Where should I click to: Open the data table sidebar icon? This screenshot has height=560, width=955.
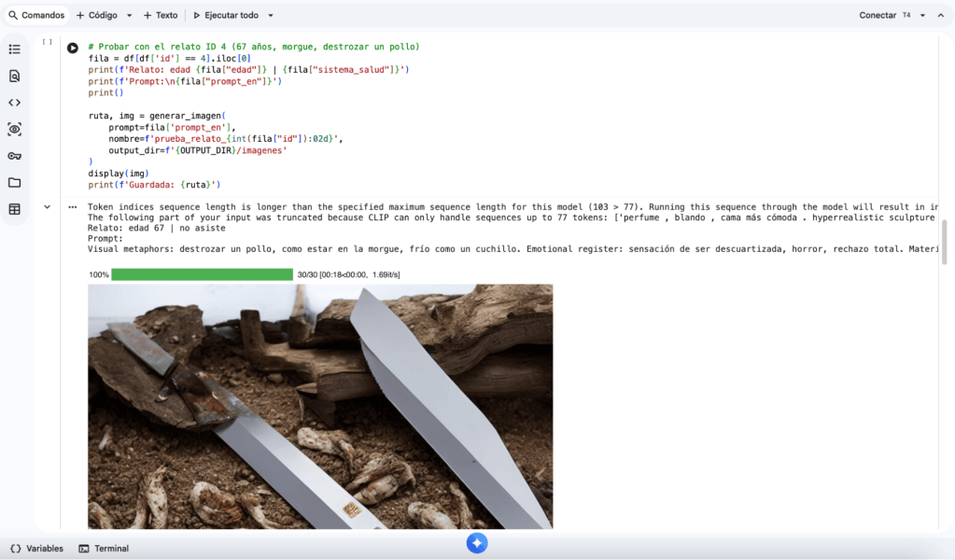(15, 209)
